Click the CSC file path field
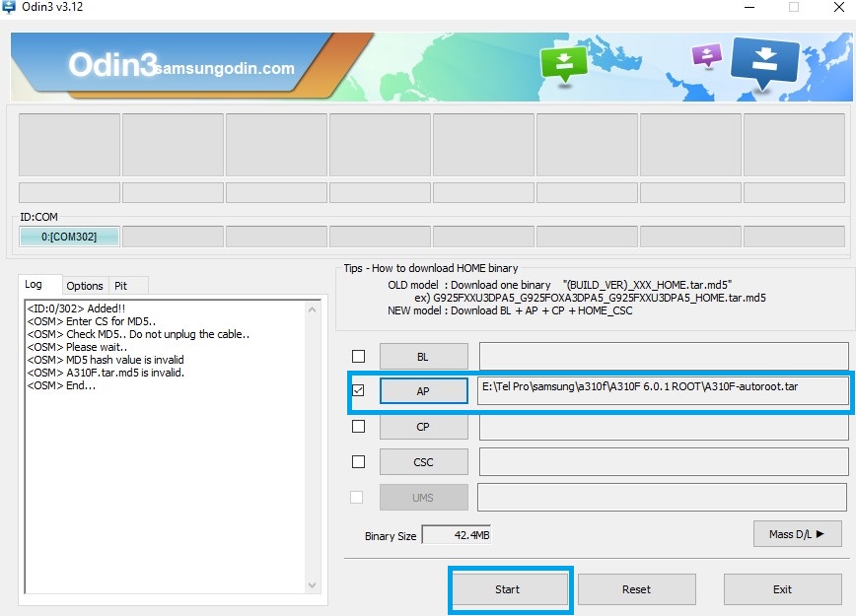The height and width of the screenshot is (616, 856). pyautogui.click(x=664, y=462)
